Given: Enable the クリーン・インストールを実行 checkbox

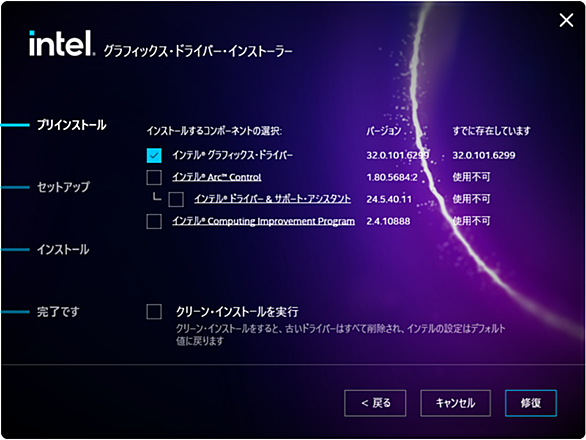Looking at the screenshot, I should point(154,311).
